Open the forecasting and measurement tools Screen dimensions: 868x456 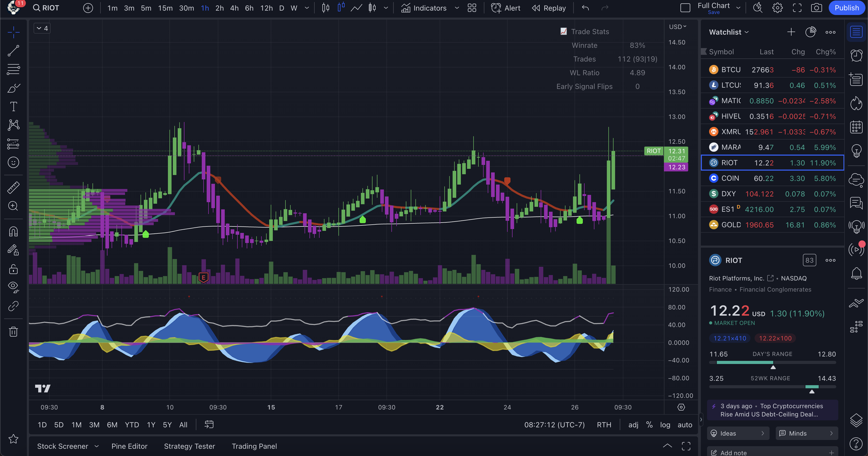tap(13, 144)
